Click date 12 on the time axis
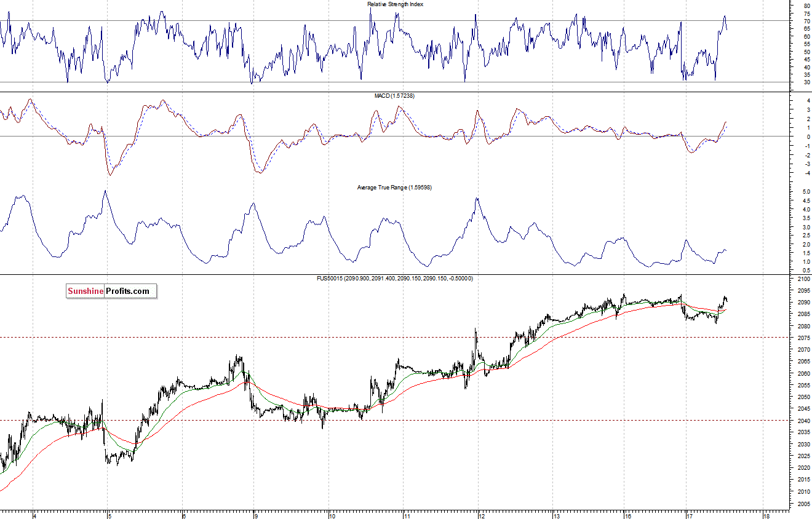This screenshot has width=812, height=519. [x=480, y=515]
